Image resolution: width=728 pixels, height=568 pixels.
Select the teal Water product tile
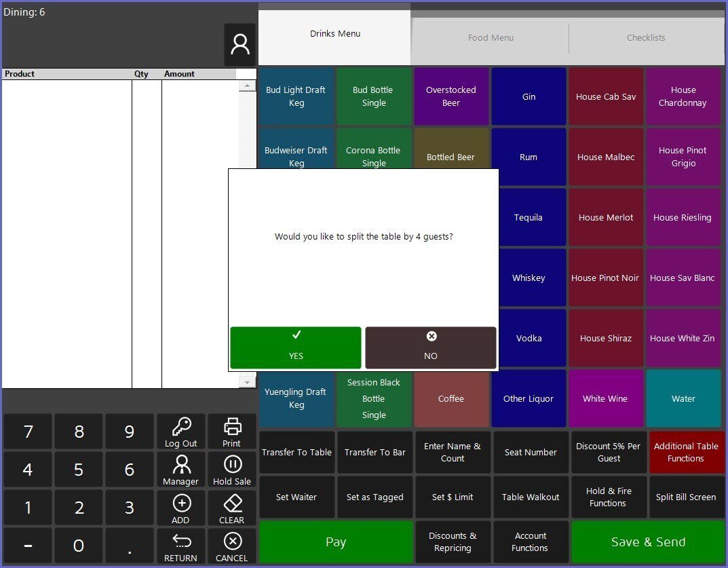tap(683, 398)
